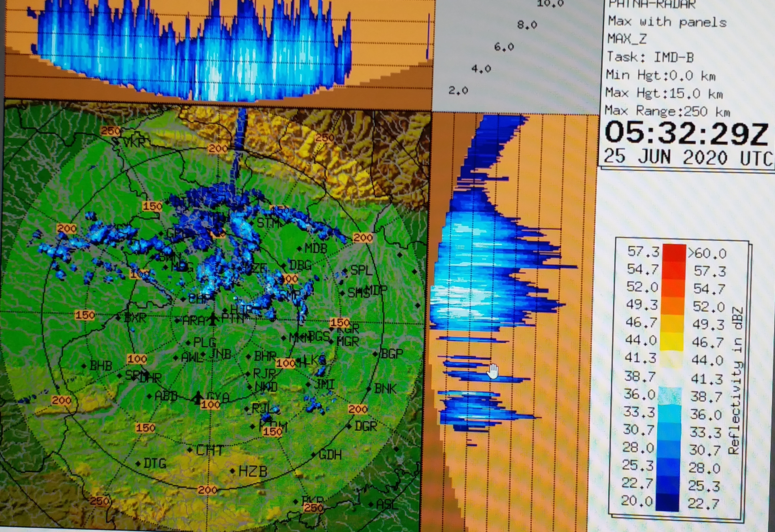Select the JNB station label
This screenshot has height=532, width=775.
(220, 354)
